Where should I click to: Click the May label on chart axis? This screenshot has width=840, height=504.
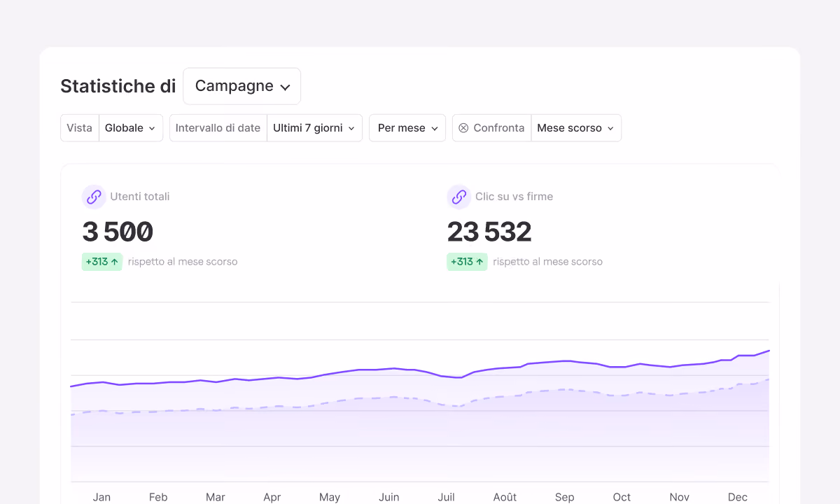click(x=330, y=497)
